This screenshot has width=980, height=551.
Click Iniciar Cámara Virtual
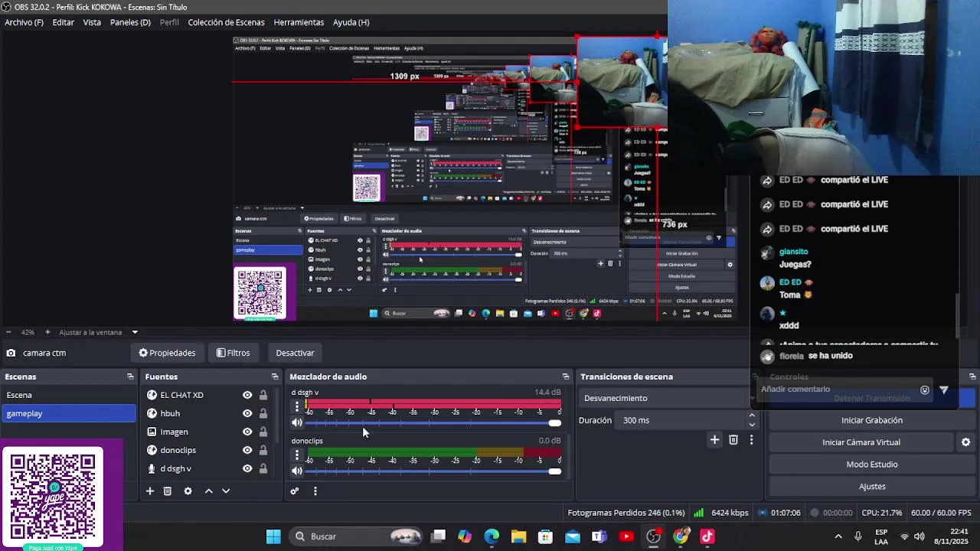[x=861, y=442]
